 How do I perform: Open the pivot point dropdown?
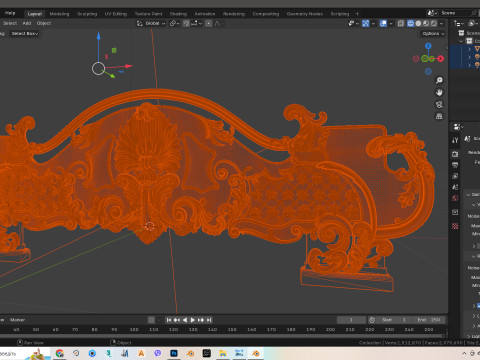point(174,23)
